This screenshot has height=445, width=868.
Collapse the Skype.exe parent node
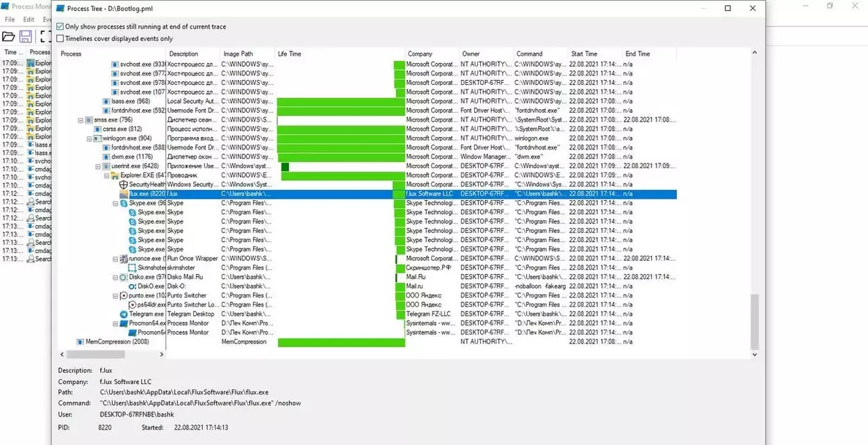click(115, 203)
